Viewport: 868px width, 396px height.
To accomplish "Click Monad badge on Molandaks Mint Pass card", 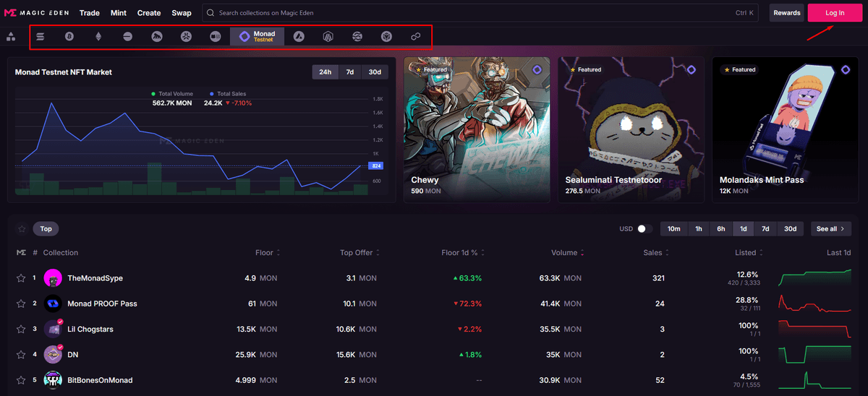I will click(846, 70).
